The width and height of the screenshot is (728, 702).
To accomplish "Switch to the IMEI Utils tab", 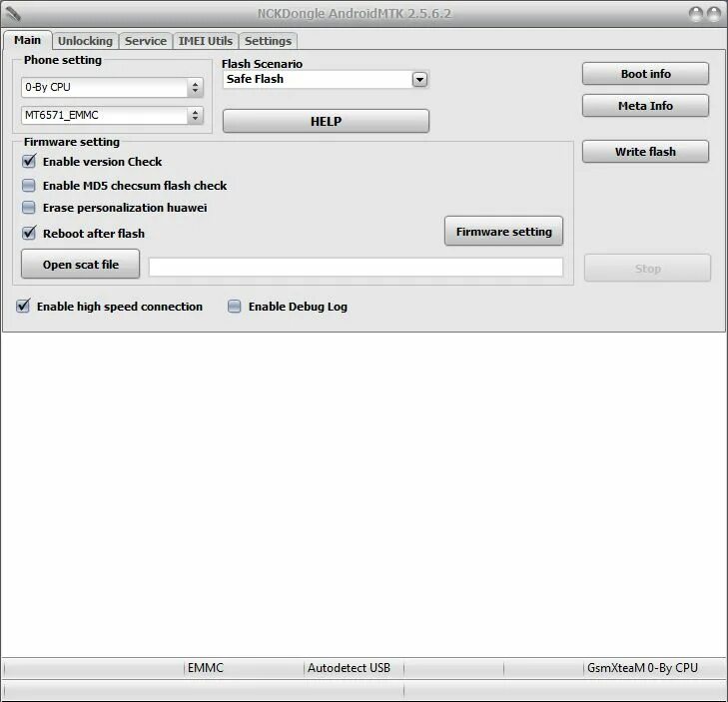I will point(206,41).
